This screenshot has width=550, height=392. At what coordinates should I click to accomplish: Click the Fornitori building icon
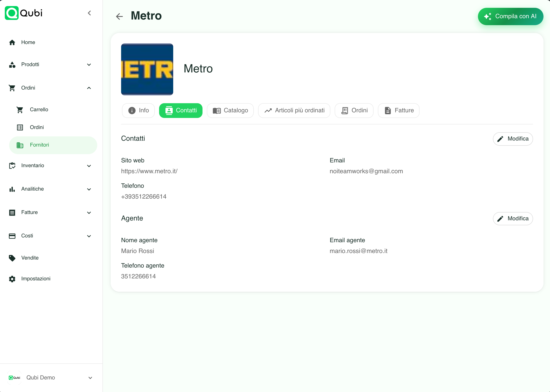click(x=20, y=145)
